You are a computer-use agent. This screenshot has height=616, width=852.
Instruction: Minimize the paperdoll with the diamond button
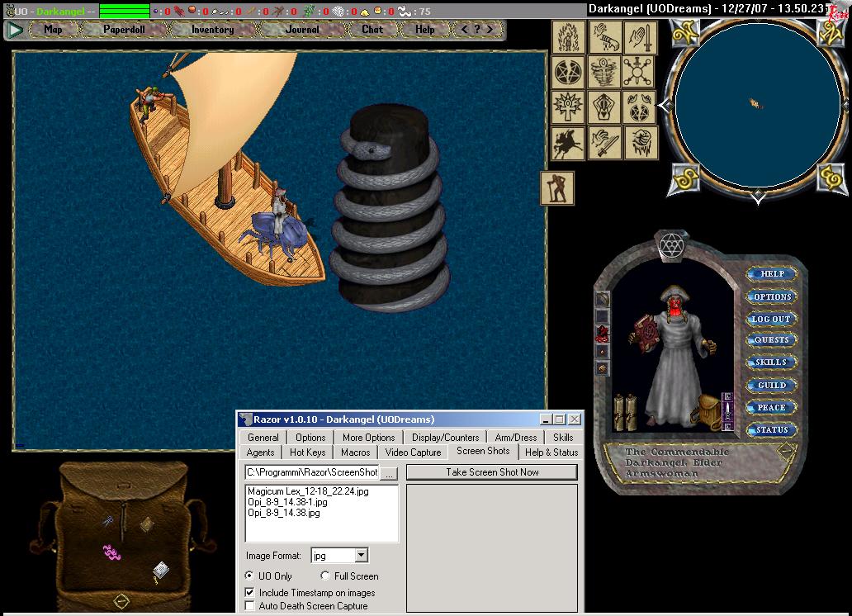786,451
